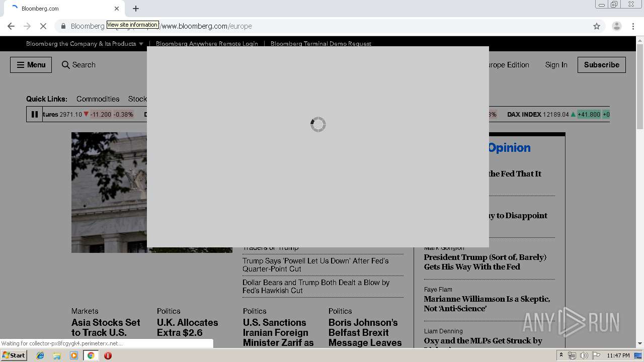
Task: Open the Chrome three-dot menu
Action: [633, 26]
